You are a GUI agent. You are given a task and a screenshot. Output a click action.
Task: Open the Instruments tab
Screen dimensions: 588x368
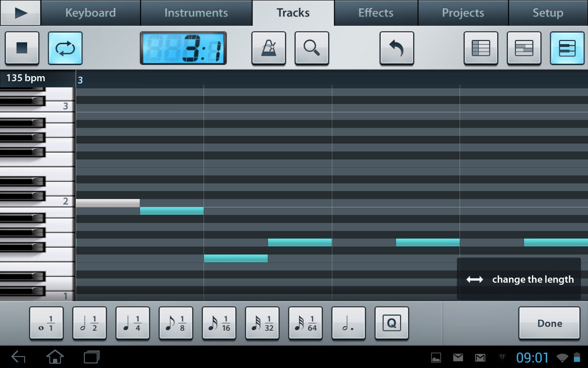(x=196, y=13)
